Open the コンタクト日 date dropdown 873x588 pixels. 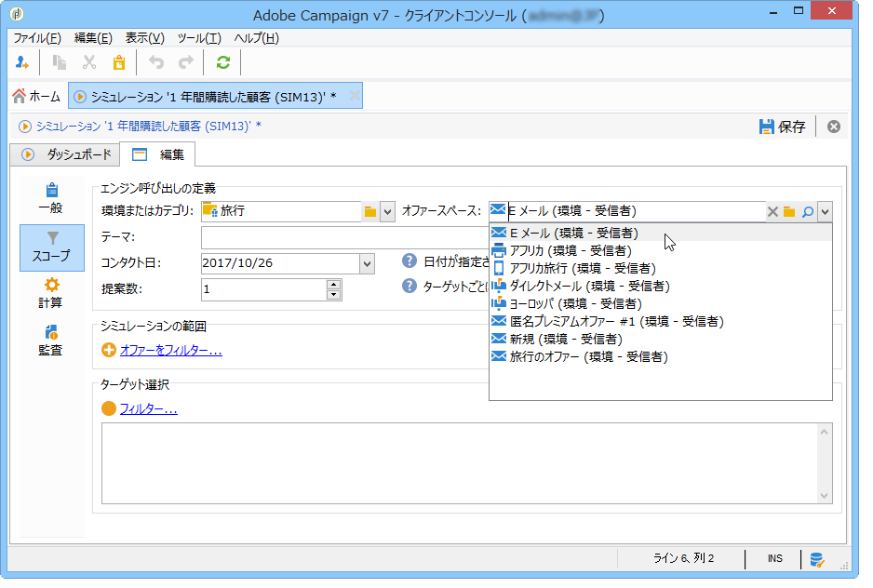pyautogui.click(x=367, y=264)
